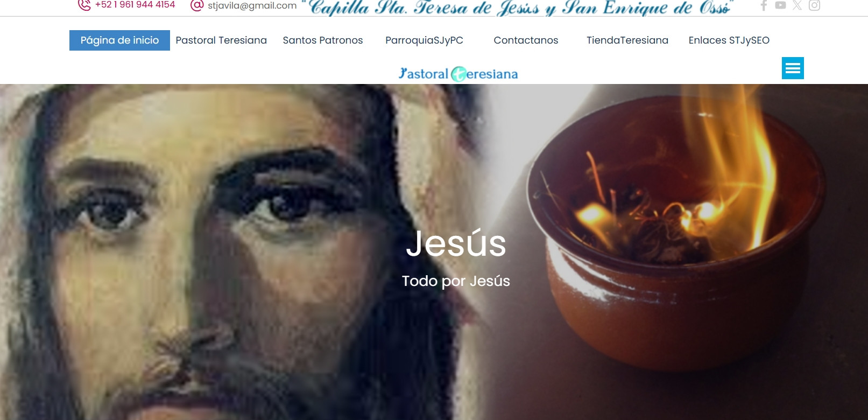This screenshot has height=420, width=868.
Task: Open the Contactanos menu item
Action: [x=526, y=40]
